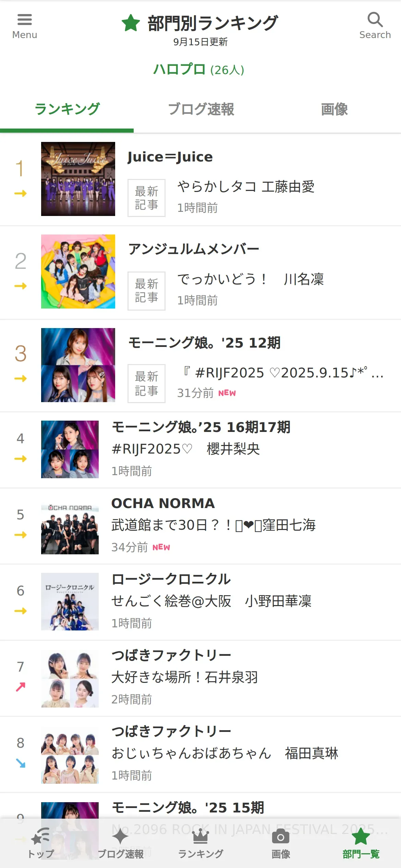Tap the green star beside 部門別ランキング
401x868 pixels.
[131, 23]
